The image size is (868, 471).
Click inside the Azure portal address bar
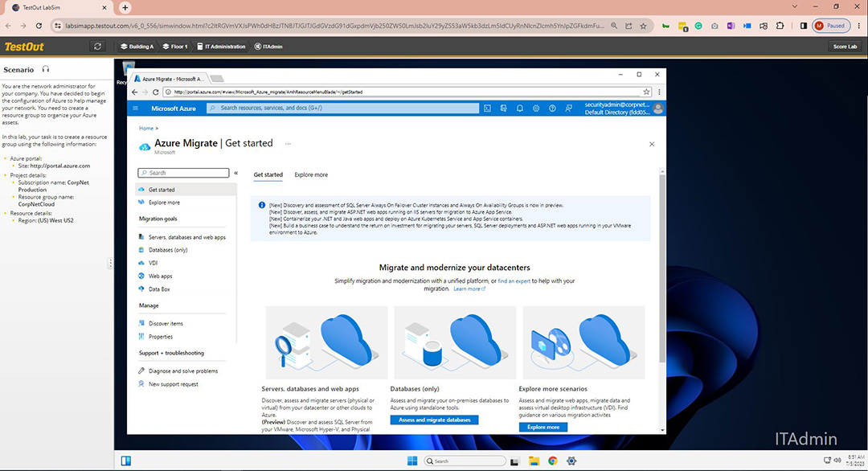(346, 92)
